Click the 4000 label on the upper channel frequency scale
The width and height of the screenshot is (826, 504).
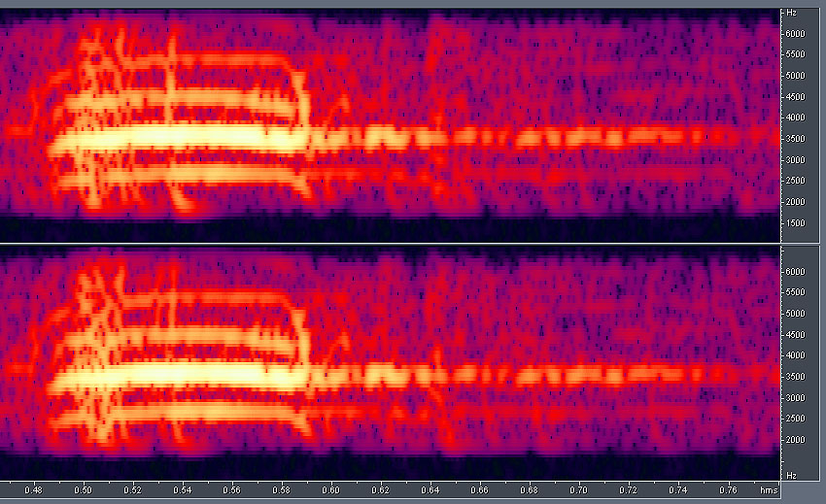tap(796, 118)
